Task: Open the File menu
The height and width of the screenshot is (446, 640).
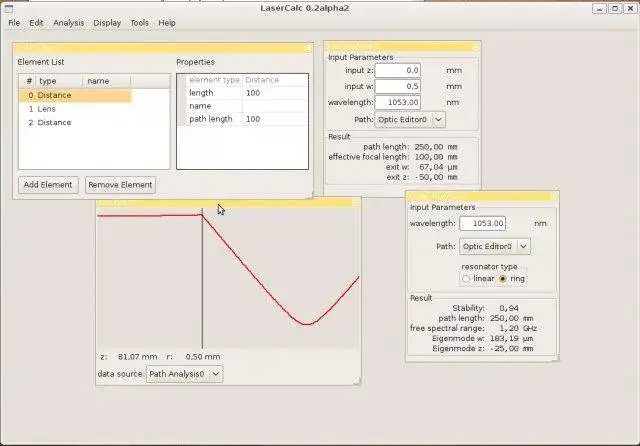Action: tap(14, 23)
